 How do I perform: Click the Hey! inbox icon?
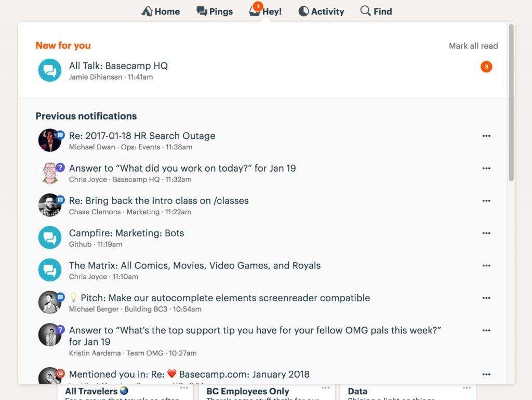255,12
